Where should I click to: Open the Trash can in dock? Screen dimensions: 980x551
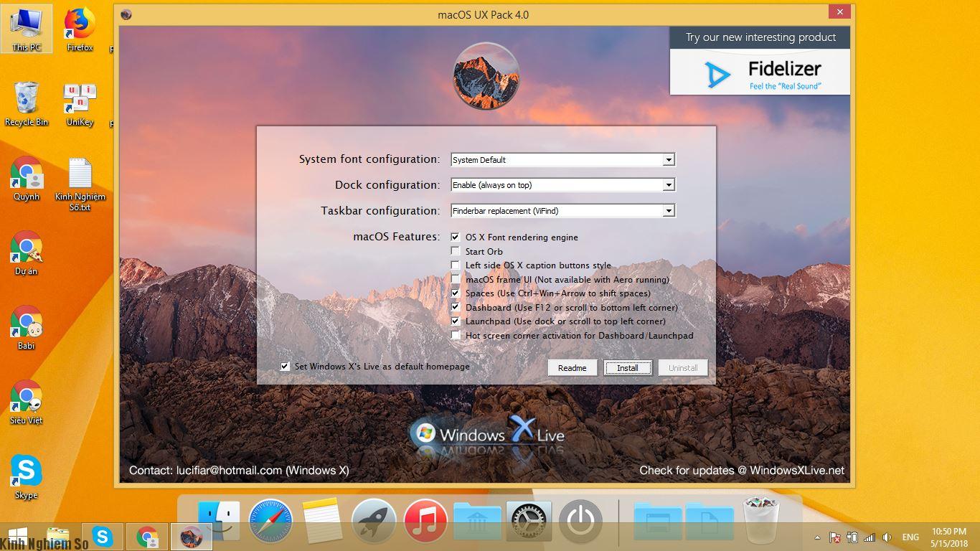pos(761,521)
